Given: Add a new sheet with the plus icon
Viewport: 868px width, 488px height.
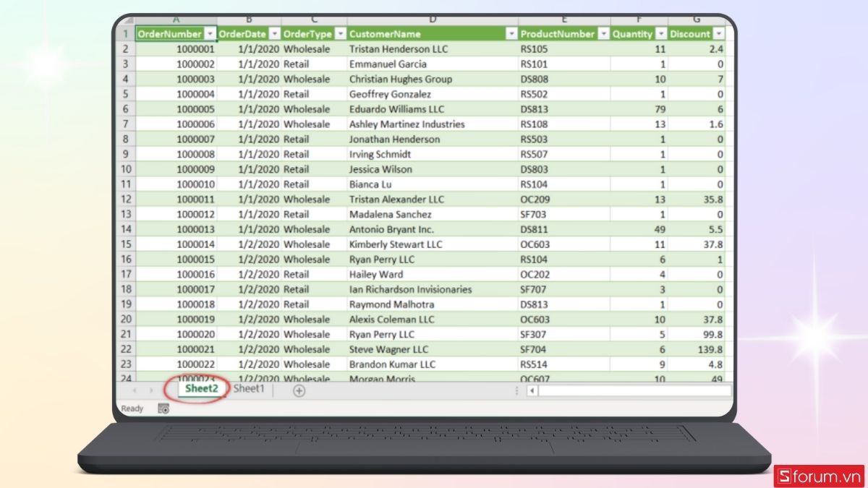Looking at the screenshot, I should (x=299, y=390).
